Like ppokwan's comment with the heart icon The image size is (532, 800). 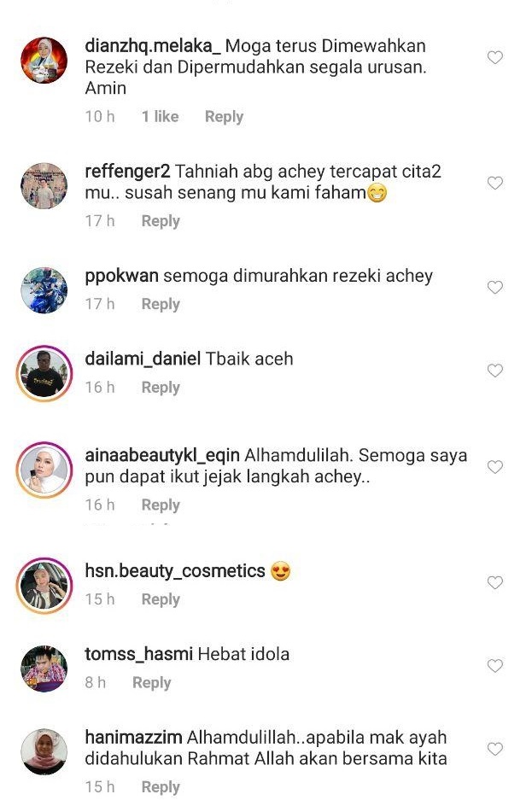[x=494, y=287]
